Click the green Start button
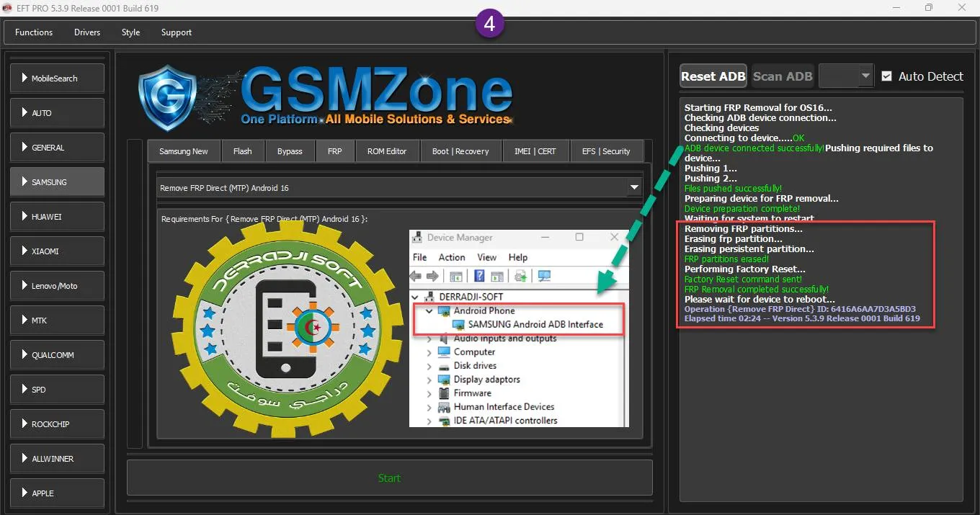The image size is (980, 515). [389, 478]
